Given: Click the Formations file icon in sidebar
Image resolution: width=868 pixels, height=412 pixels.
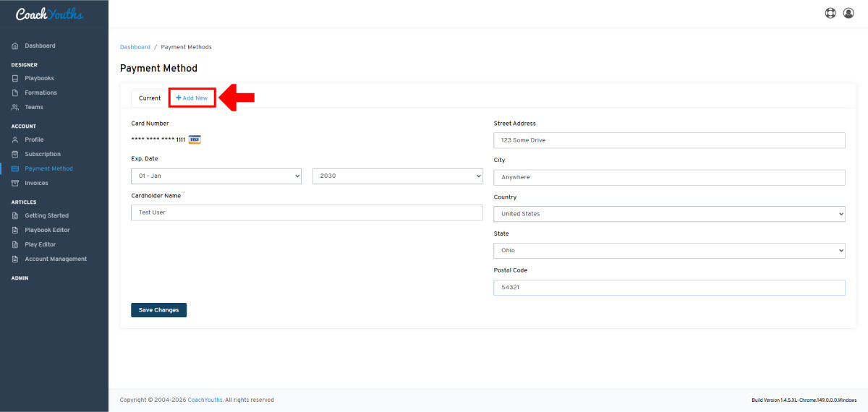Looking at the screenshot, I should coord(15,93).
